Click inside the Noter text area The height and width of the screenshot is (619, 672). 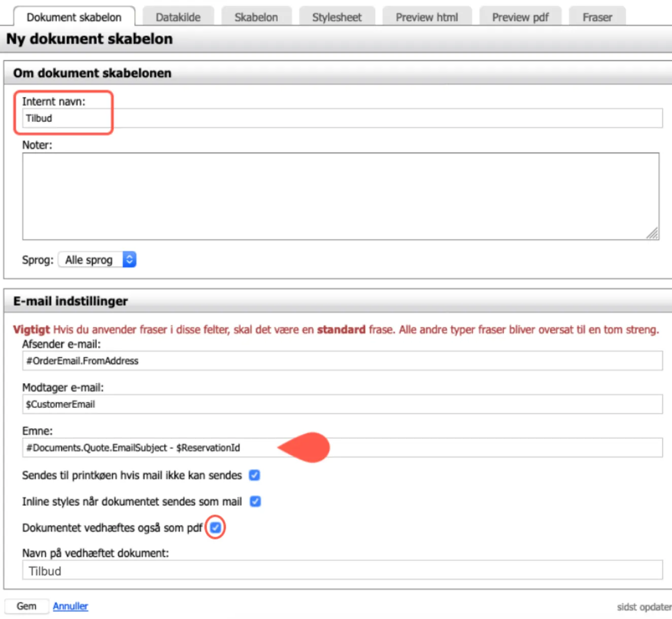(340, 196)
